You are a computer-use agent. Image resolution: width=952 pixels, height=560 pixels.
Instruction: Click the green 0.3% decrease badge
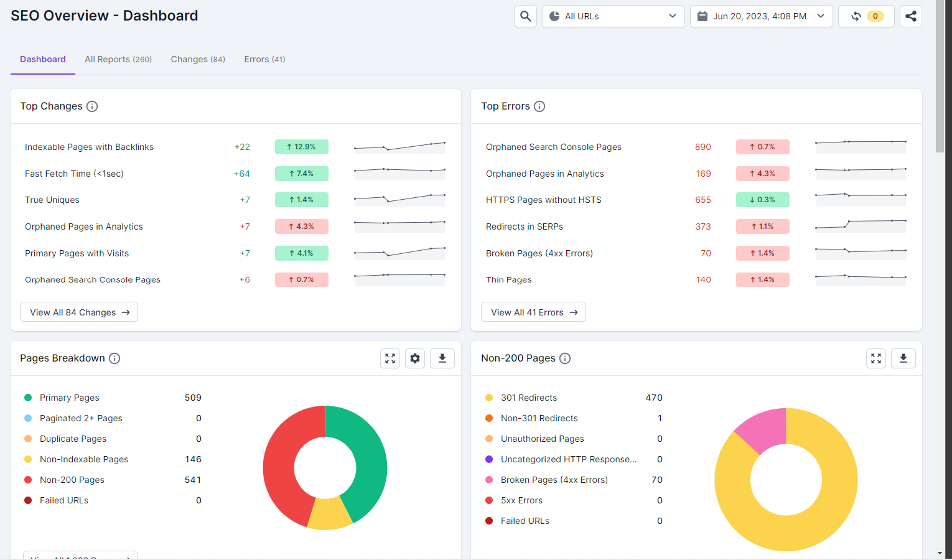(x=763, y=200)
